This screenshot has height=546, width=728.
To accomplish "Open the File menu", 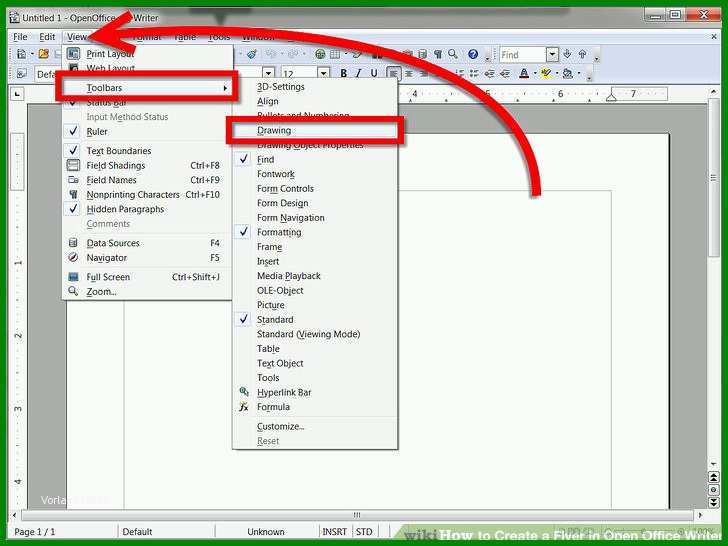I will point(20,37).
